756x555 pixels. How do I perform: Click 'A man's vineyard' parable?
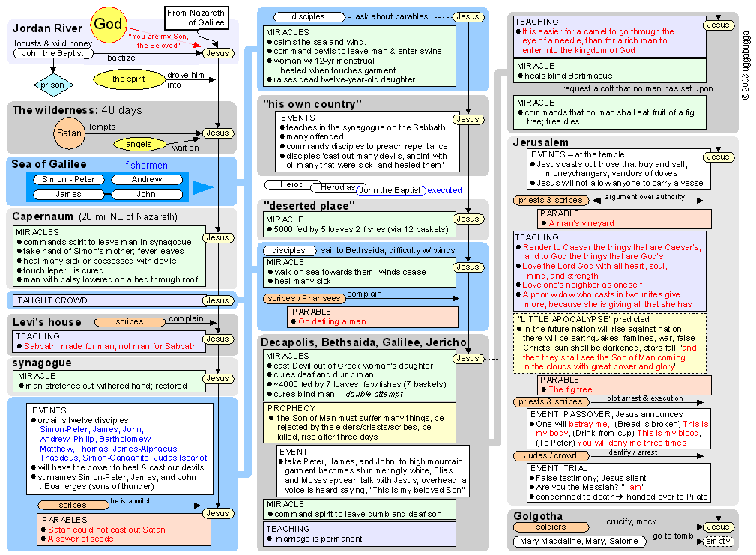pyautogui.click(x=581, y=223)
